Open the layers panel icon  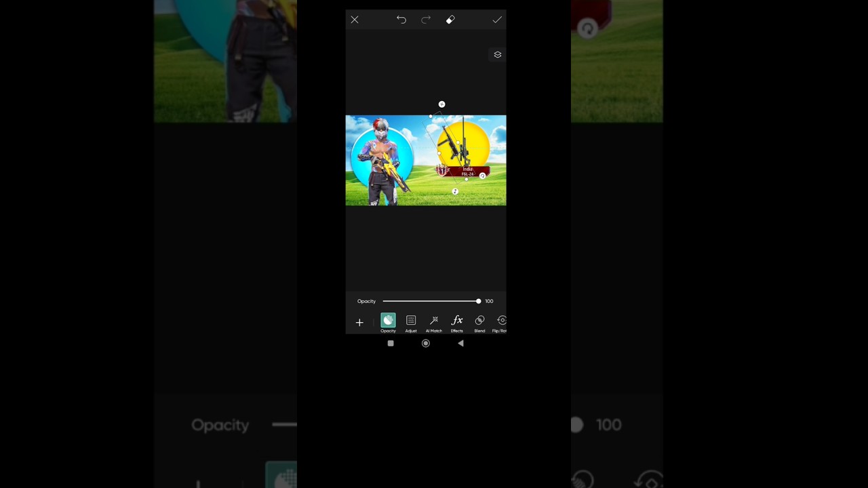[x=498, y=55]
